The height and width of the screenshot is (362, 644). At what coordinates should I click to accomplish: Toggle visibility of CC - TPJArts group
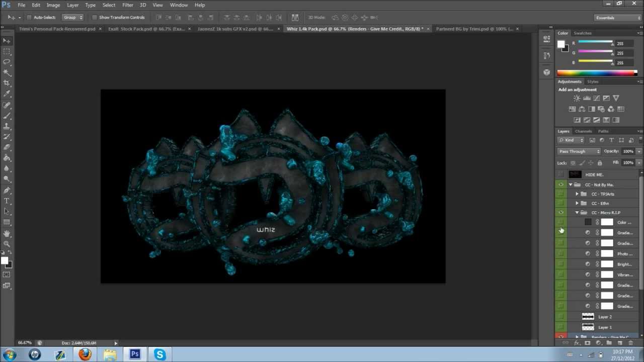click(x=561, y=194)
